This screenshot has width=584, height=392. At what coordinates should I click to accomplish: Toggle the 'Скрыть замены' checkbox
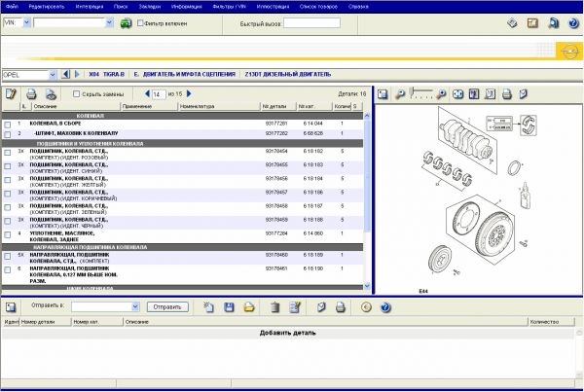point(76,93)
